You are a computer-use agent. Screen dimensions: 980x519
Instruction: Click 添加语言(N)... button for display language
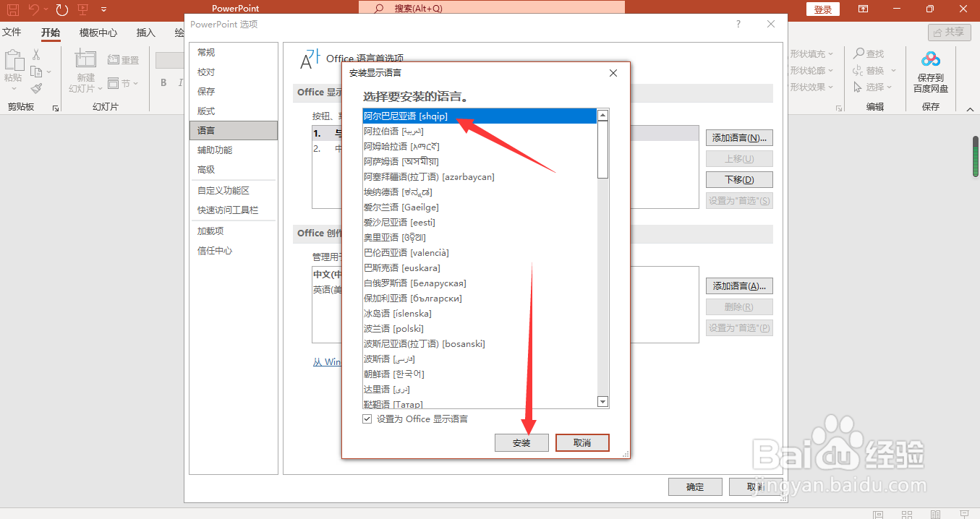click(739, 138)
